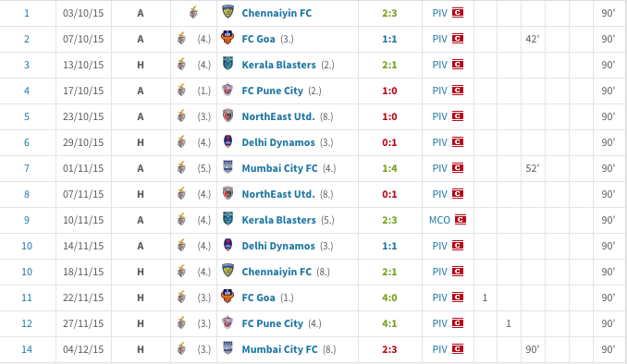Click captain armband icon in 10/11/15 row
This screenshot has height=364, width=627.
pos(461,219)
